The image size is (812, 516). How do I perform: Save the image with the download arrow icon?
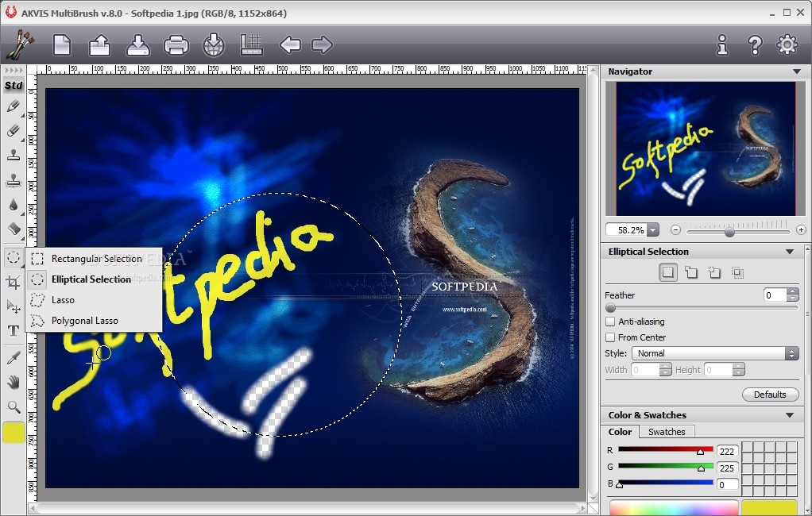[138, 44]
